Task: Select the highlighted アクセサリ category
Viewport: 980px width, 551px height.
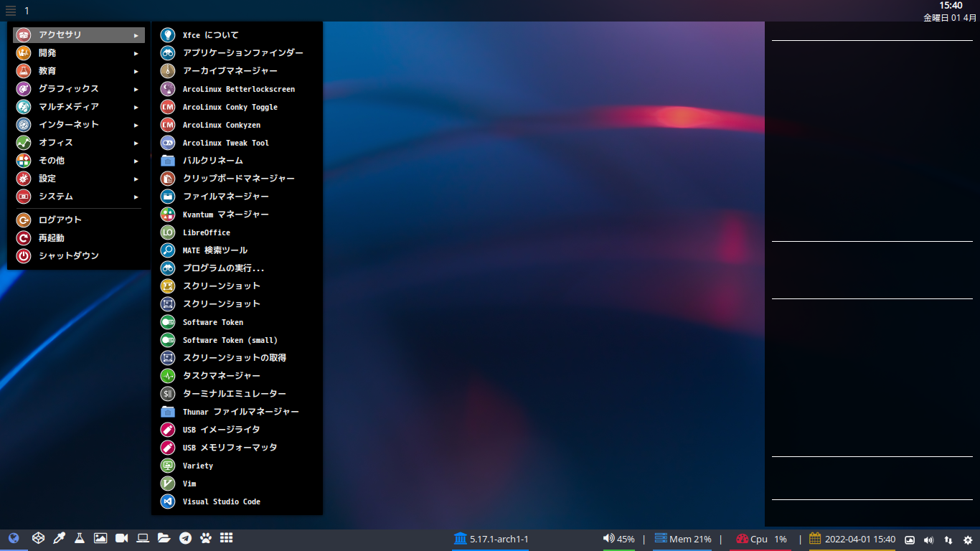Action: pos(79,34)
